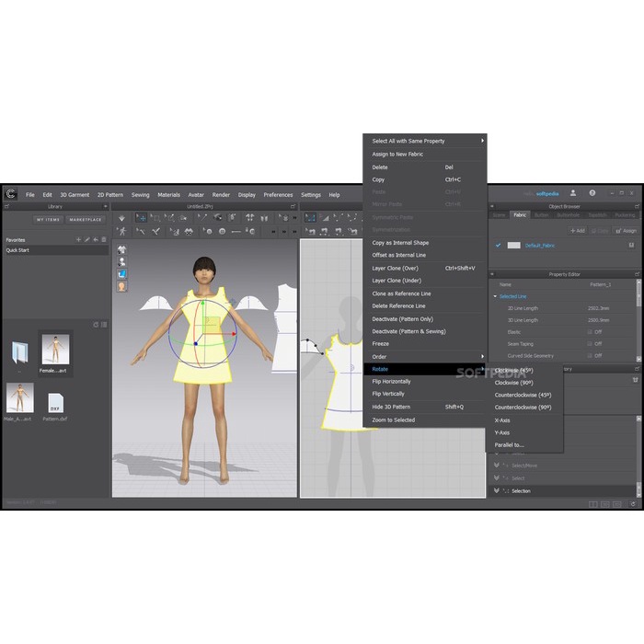
Task: Click the help question mark icon
Action: coord(592,193)
